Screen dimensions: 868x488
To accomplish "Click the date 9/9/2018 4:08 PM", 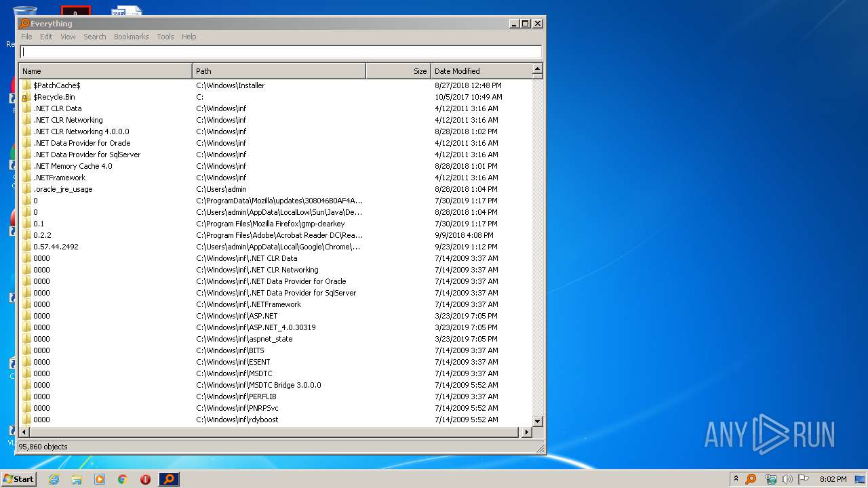I will click(x=464, y=235).
